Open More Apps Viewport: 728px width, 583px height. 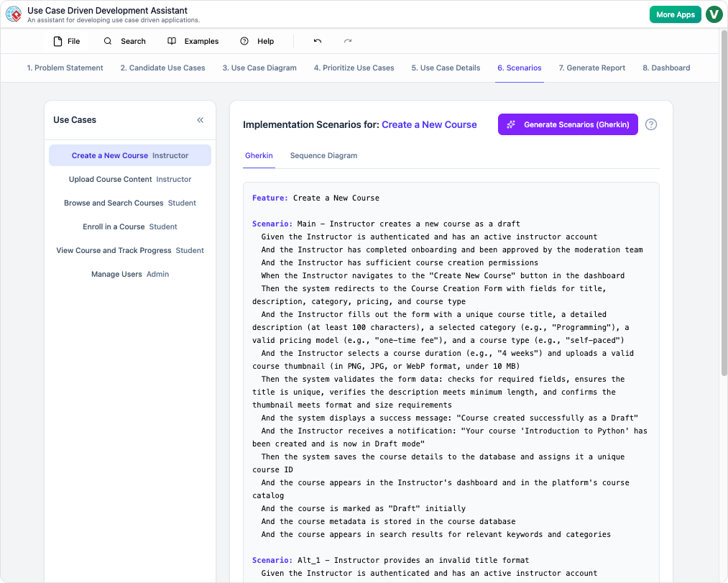tap(675, 14)
